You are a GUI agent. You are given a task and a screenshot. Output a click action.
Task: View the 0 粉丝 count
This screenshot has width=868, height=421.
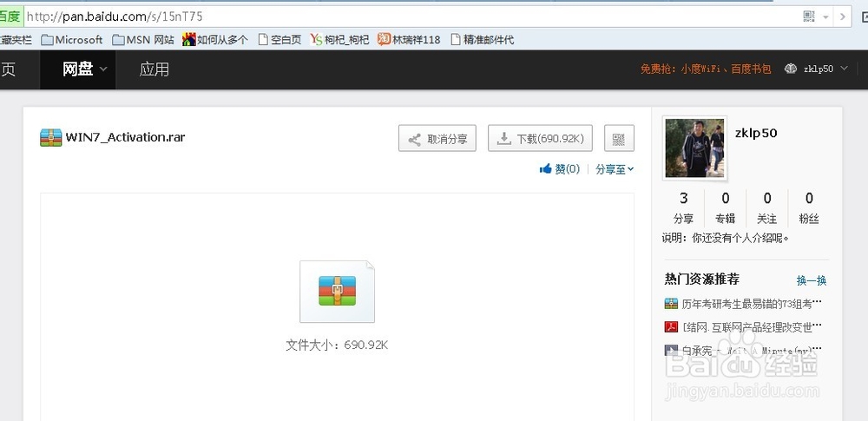coord(809,207)
